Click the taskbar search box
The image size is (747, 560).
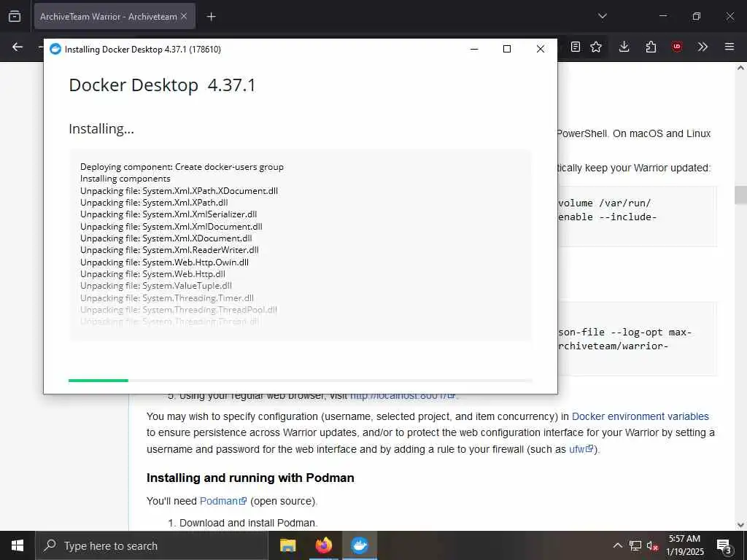tap(152, 545)
